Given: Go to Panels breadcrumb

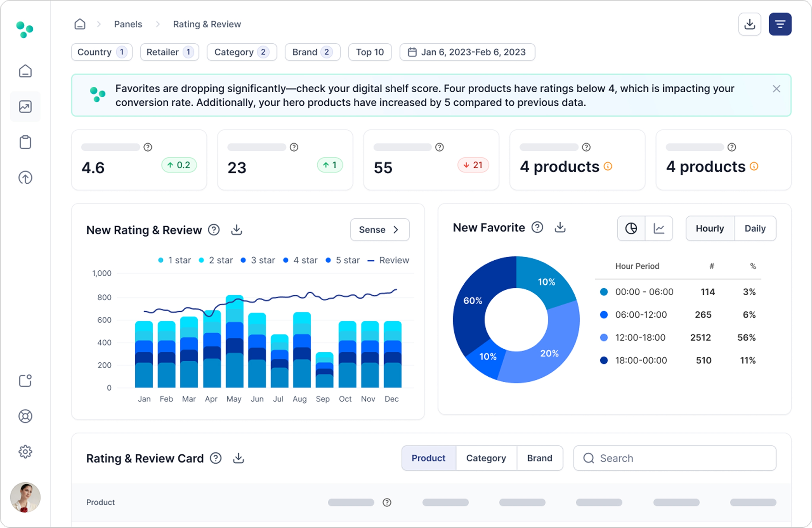Looking at the screenshot, I should (x=128, y=24).
